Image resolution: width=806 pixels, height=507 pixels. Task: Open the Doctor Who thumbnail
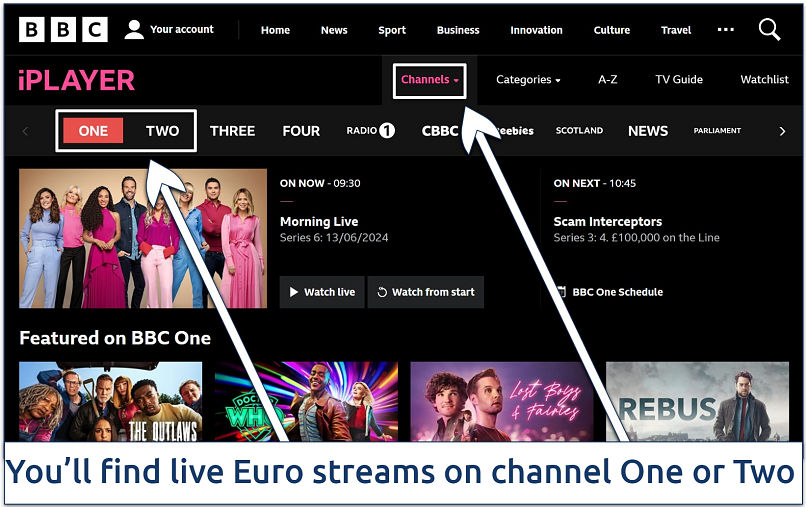(x=306, y=402)
